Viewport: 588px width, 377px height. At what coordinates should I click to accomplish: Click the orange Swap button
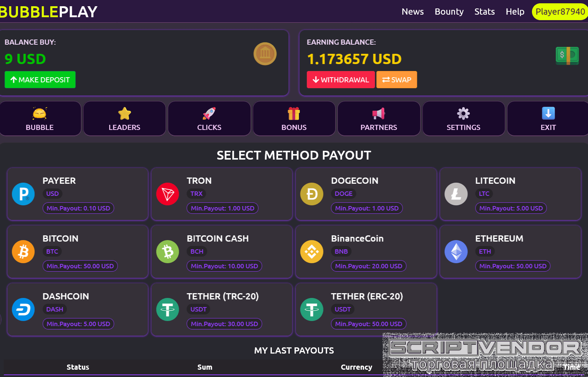tap(397, 80)
